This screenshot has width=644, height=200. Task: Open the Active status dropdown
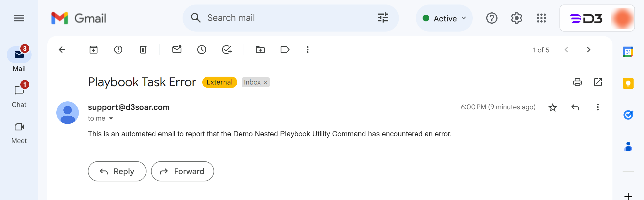[x=444, y=18]
